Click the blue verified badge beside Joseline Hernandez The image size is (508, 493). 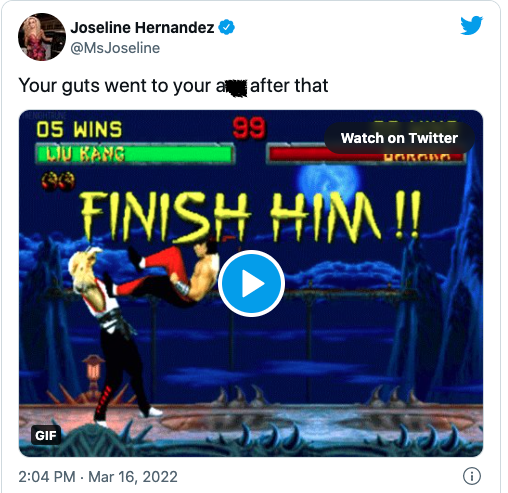(226, 27)
